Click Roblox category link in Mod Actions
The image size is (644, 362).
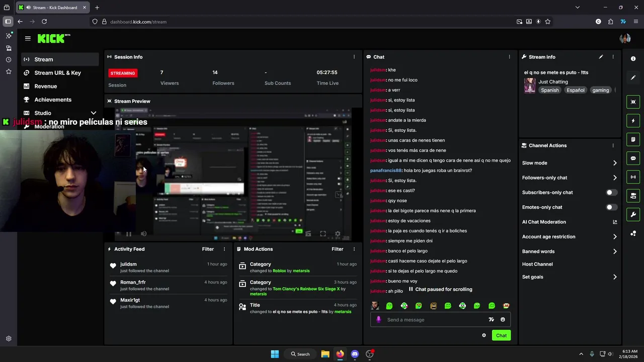[x=279, y=271]
